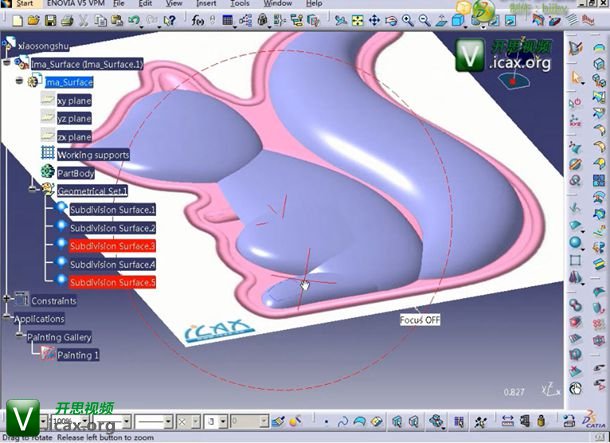Collapse the Applications tree node
Screen dimensions: 610x443
pyautogui.click(x=7, y=317)
